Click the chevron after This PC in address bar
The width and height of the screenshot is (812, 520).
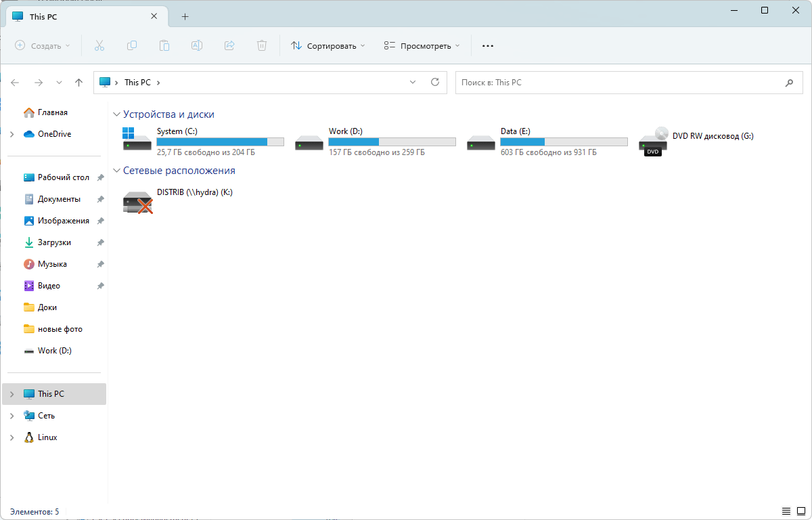coord(158,83)
